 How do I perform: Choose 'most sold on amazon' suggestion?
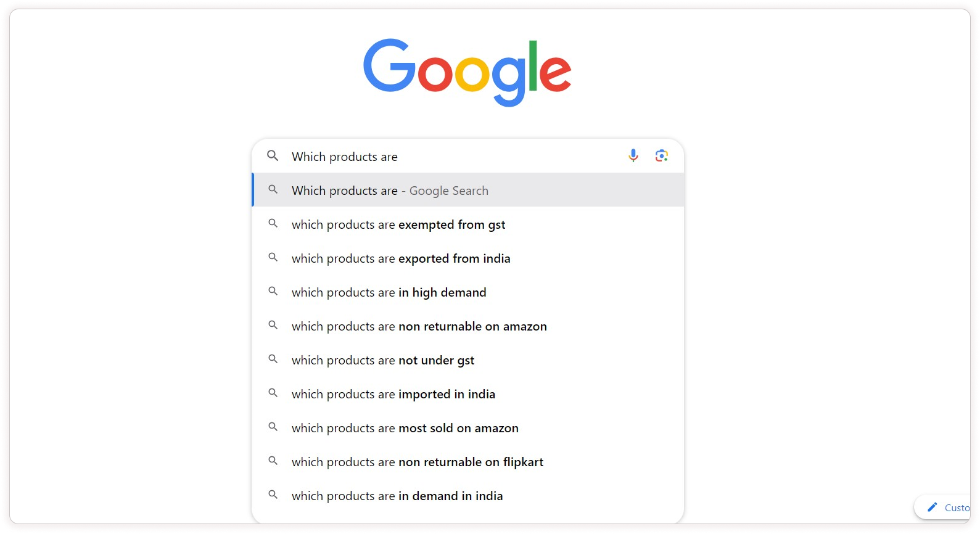tap(405, 428)
